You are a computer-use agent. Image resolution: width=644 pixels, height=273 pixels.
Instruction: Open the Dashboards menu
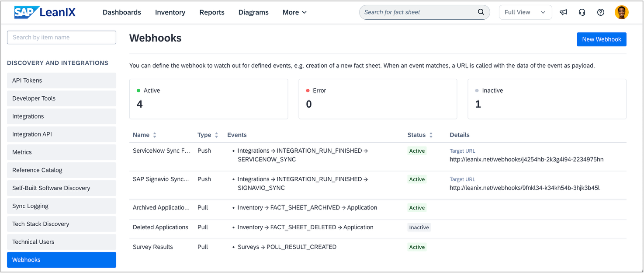(x=122, y=12)
